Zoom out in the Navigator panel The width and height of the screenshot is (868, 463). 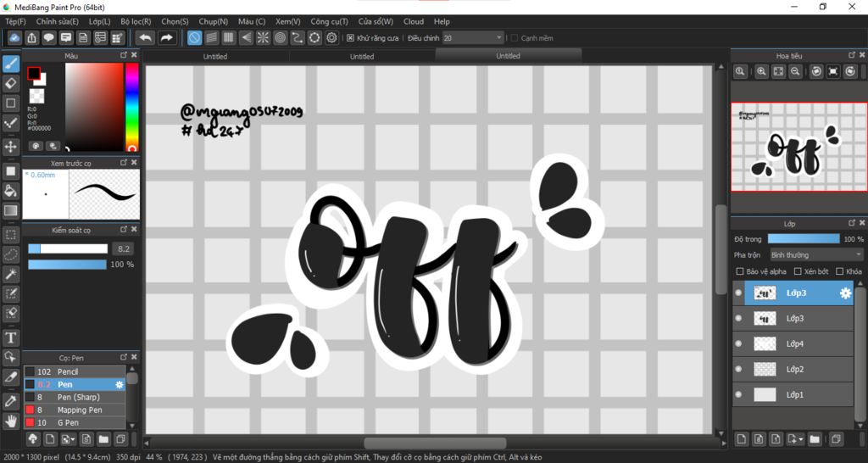795,71
